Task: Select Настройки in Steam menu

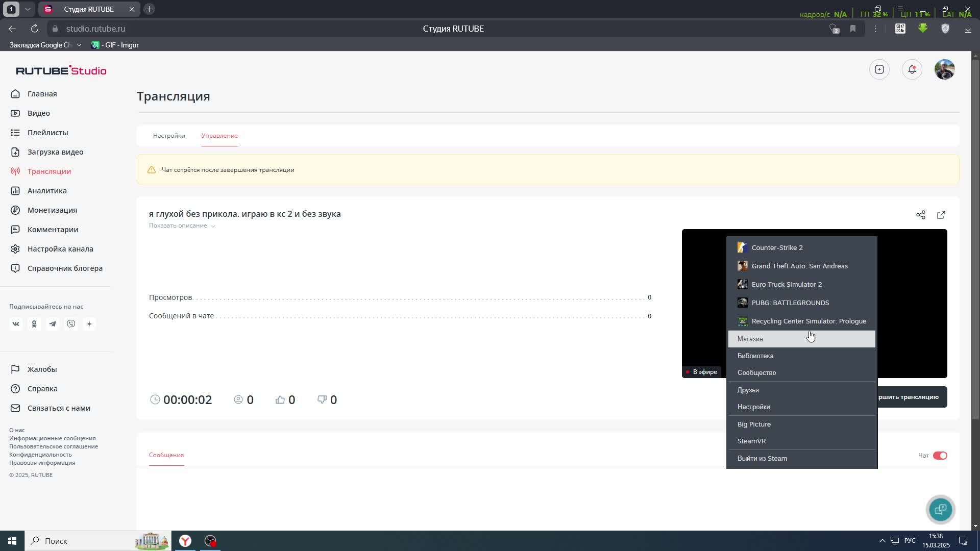Action: pos(802,407)
